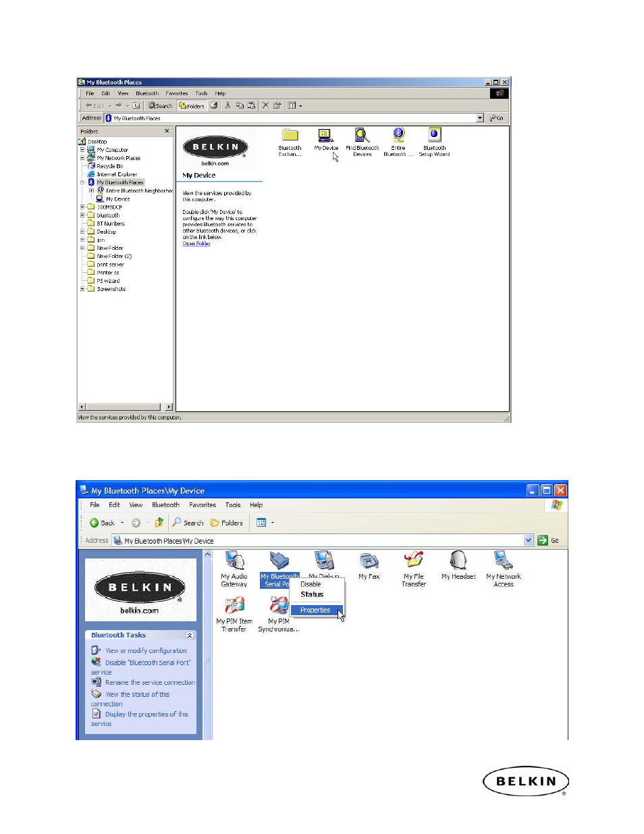Open the Favorites menu in lower window
The width and height of the screenshot is (644, 834).
point(203,504)
